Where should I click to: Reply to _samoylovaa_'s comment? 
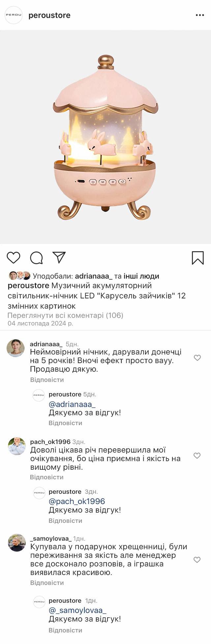click(x=47, y=583)
